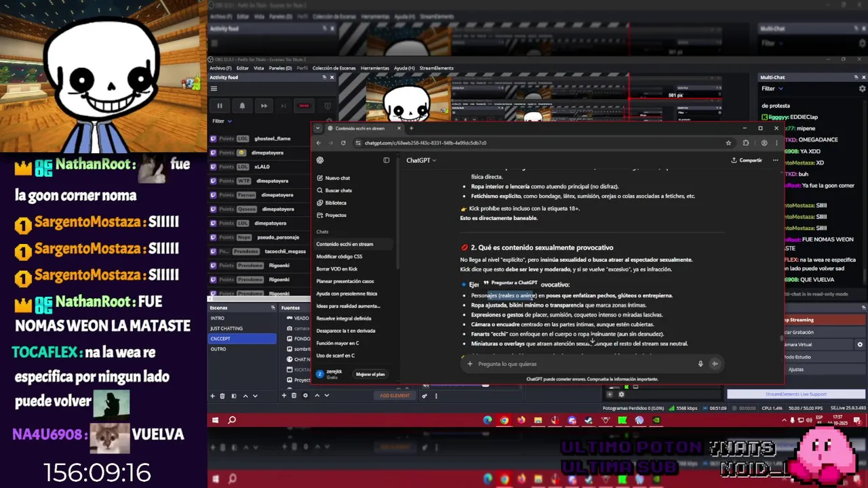Select the pseudo_personaje activity row
The width and height of the screenshot is (868, 488).
pyautogui.click(x=260, y=237)
